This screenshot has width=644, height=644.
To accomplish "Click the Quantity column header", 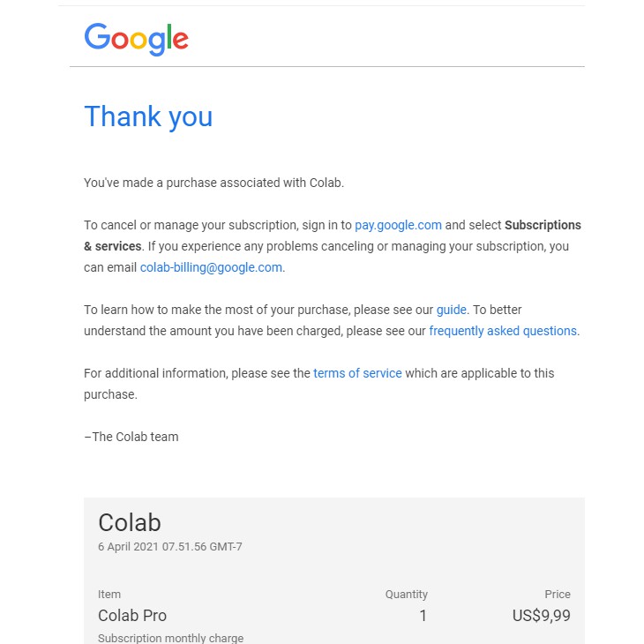I will [406, 595].
